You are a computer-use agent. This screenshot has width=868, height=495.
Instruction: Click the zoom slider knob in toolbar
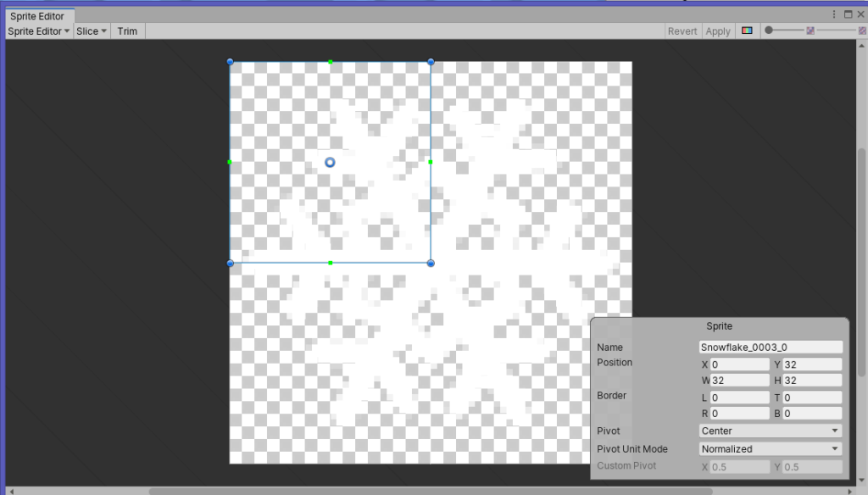tap(769, 31)
